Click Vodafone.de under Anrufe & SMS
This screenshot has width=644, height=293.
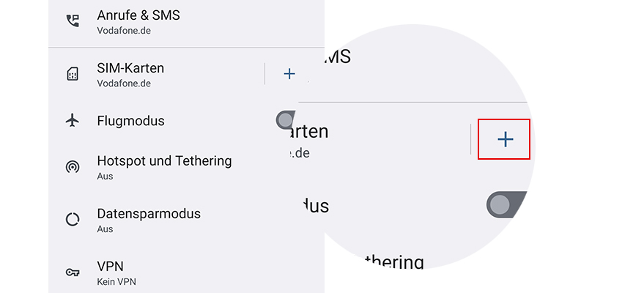click(124, 31)
